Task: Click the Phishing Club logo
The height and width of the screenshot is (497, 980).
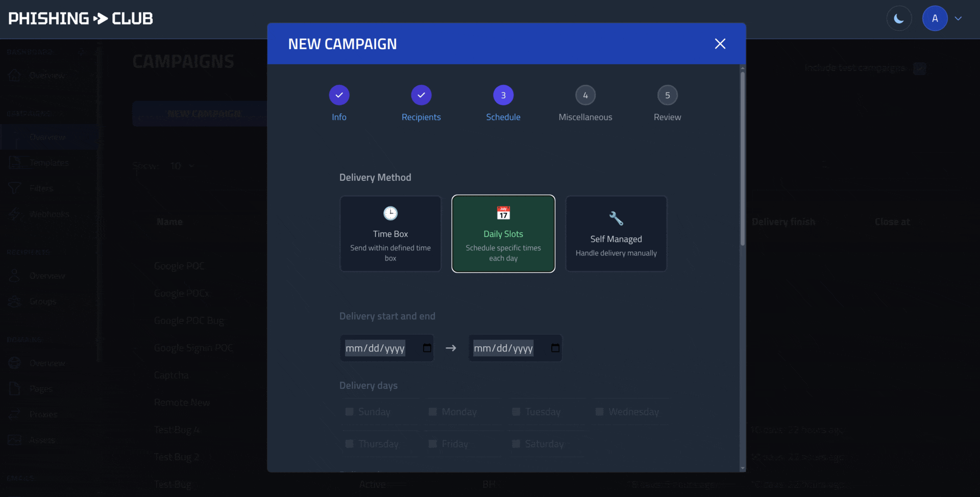Action: [81, 19]
